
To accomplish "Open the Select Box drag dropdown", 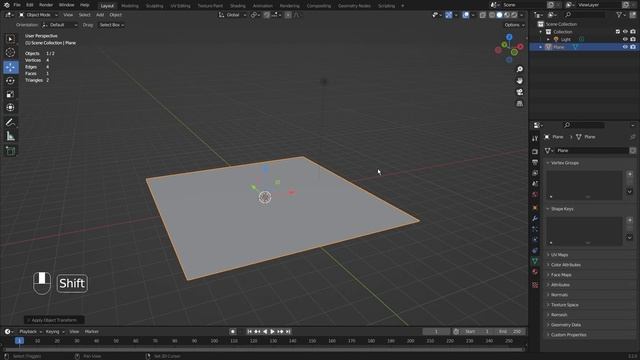I will [111, 25].
